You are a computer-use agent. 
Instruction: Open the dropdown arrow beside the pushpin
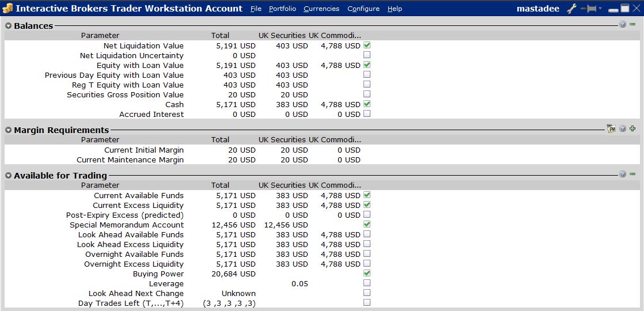pyautogui.click(x=600, y=9)
